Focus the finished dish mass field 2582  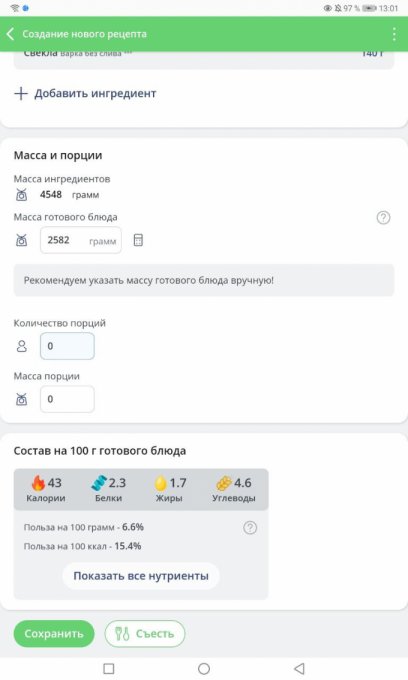click(81, 240)
